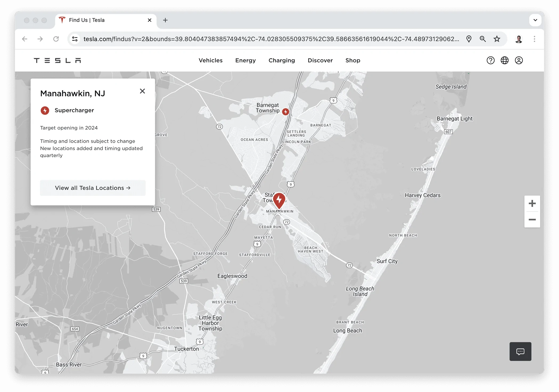Viewport: 559px width, 392px height.
Task: Click inside the address bar
Action: tap(240, 39)
